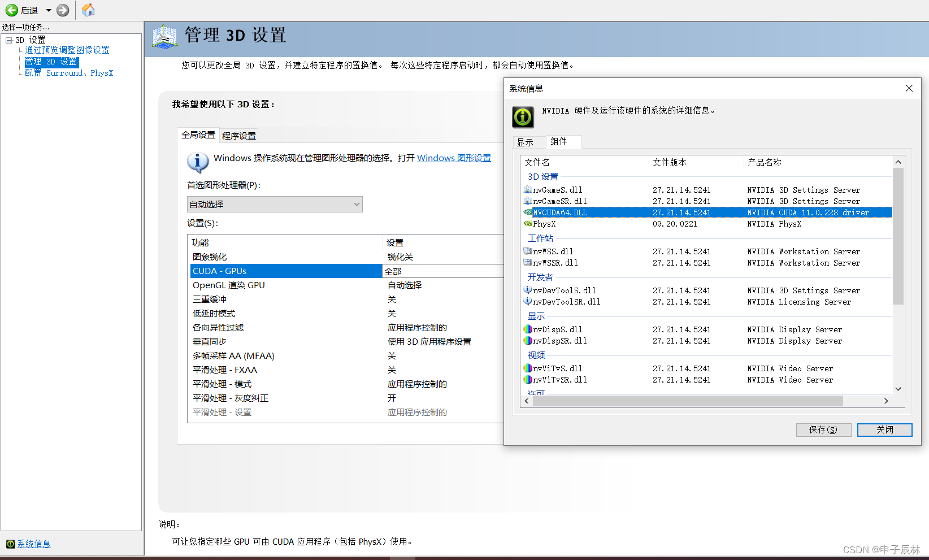The width and height of the screenshot is (929, 560).
Task: Click the nvViTvSR.dll file icon
Action: 528,380
